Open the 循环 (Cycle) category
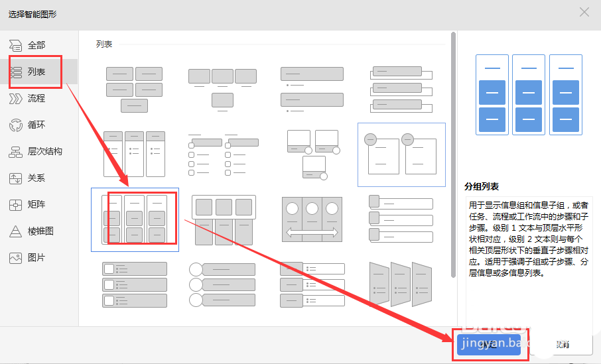Viewport: 601px width, 364px height. tap(38, 125)
